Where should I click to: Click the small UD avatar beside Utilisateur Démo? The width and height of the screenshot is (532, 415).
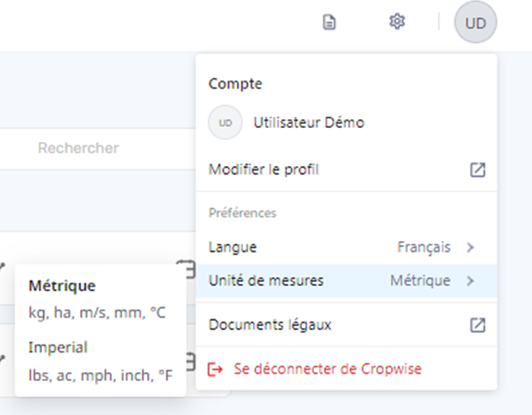(x=225, y=123)
